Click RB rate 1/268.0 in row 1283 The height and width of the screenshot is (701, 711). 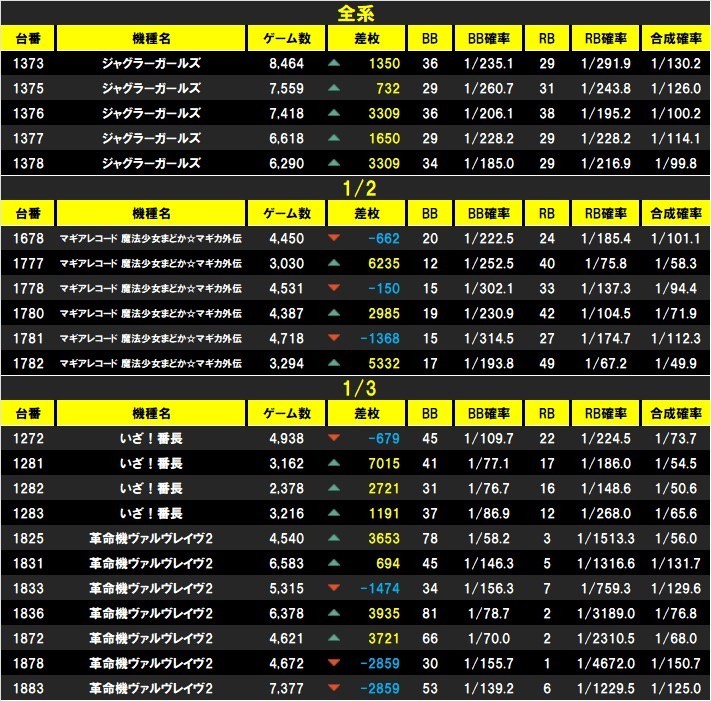click(x=606, y=513)
